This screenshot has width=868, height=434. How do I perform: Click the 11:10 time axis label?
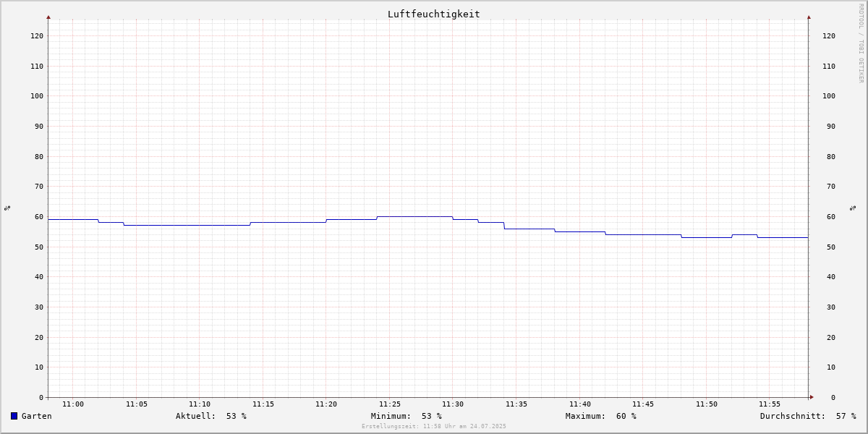tap(200, 404)
